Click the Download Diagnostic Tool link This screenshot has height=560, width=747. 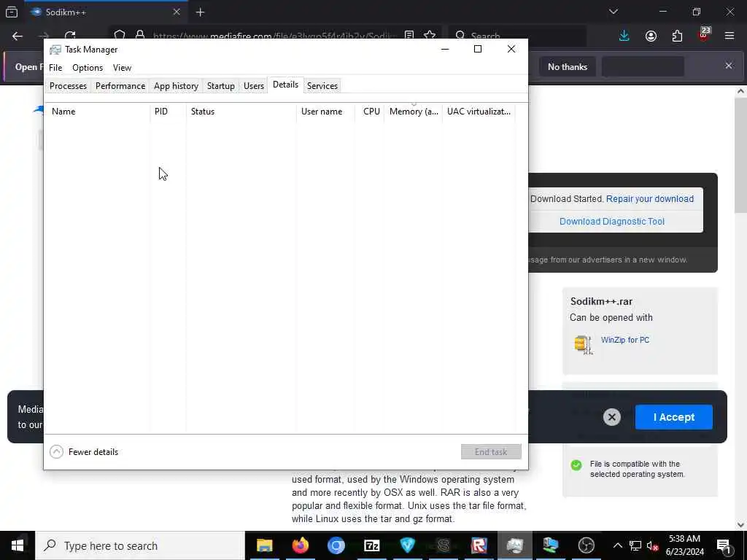tap(612, 222)
